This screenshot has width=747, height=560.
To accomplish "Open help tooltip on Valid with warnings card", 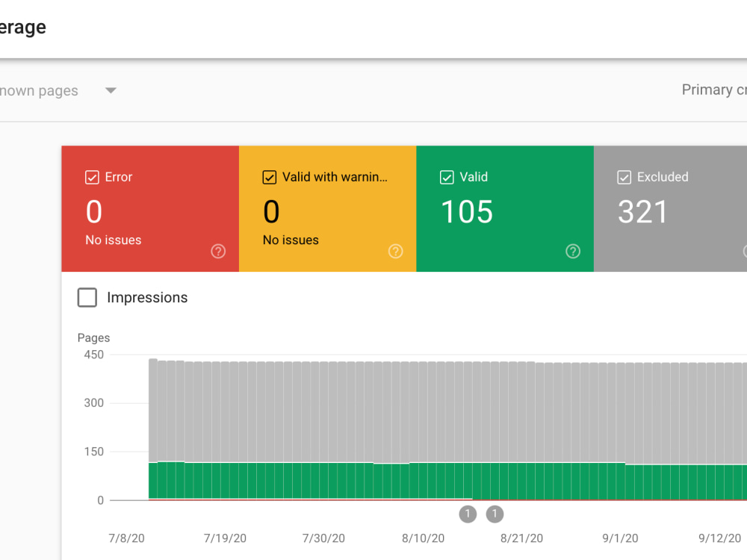I will tap(395, 252).
